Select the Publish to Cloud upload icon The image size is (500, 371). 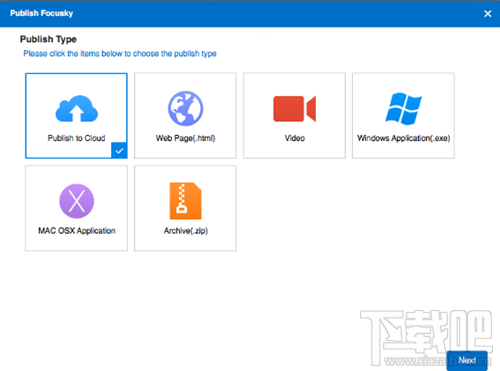coord(77,109)
